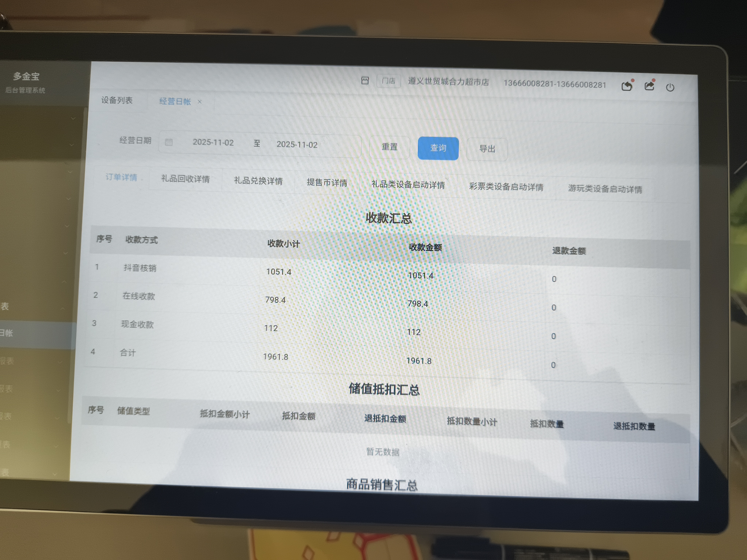Click the power logout icon
This screenshot has width=747, height=560.
tap(670, 87)
